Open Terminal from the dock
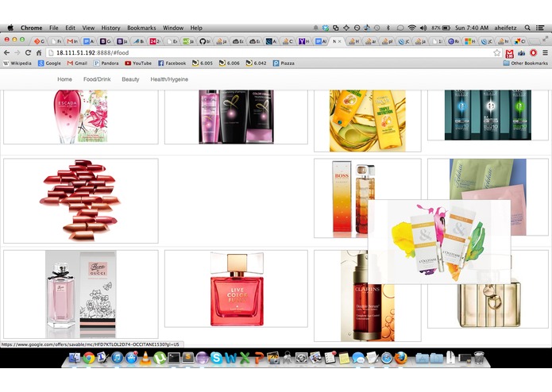Viewport: 552px width, 392px height. point(174,358)
